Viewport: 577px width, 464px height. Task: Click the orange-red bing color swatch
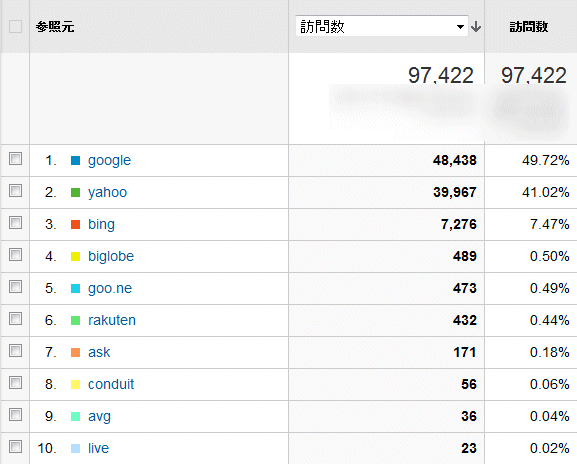point(75,224)
